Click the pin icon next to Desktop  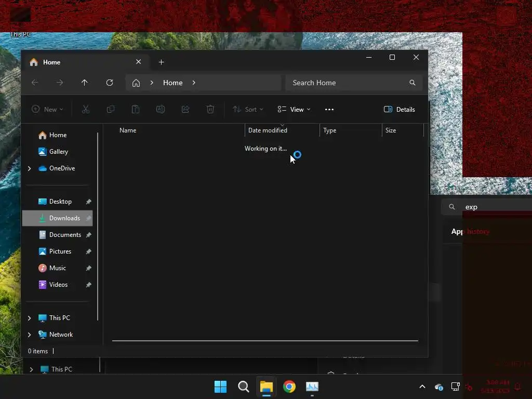coord(88,202)
